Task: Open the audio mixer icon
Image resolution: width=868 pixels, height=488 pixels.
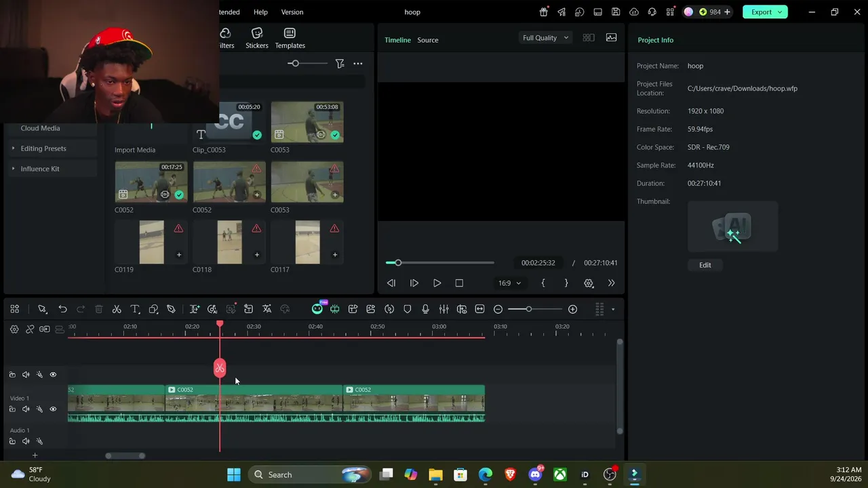Action: (x=443, y=309)
